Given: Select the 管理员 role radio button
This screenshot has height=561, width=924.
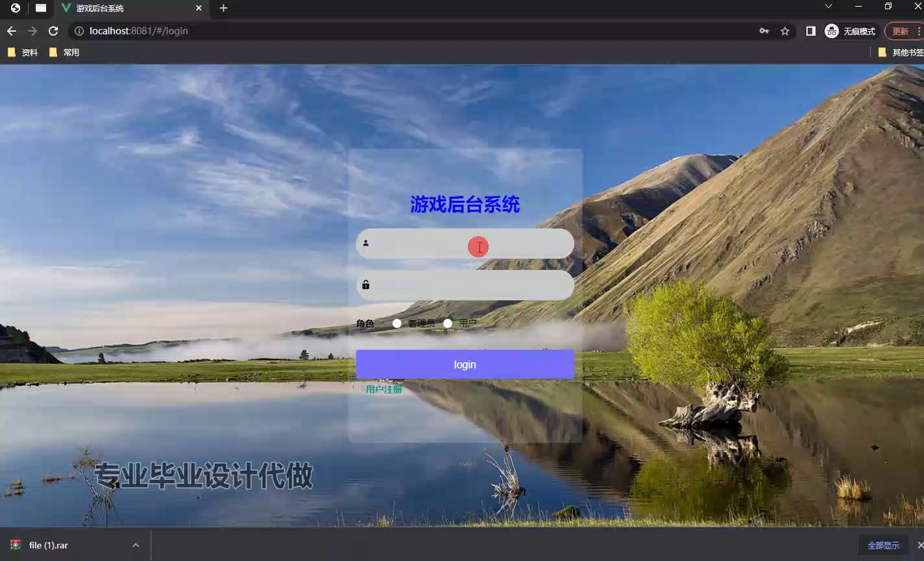Looking at the screenshot, I should point(397,323).
